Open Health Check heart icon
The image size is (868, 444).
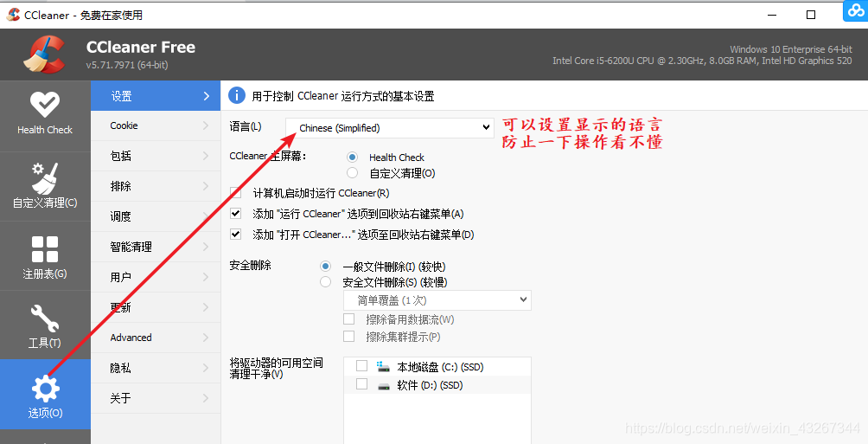45,104
